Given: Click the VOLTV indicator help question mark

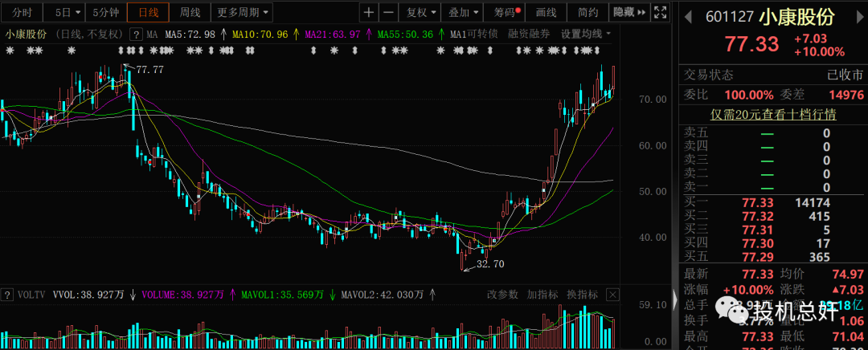Looking at the screenshot, I should pyautogui.click(x=6, y=295).
